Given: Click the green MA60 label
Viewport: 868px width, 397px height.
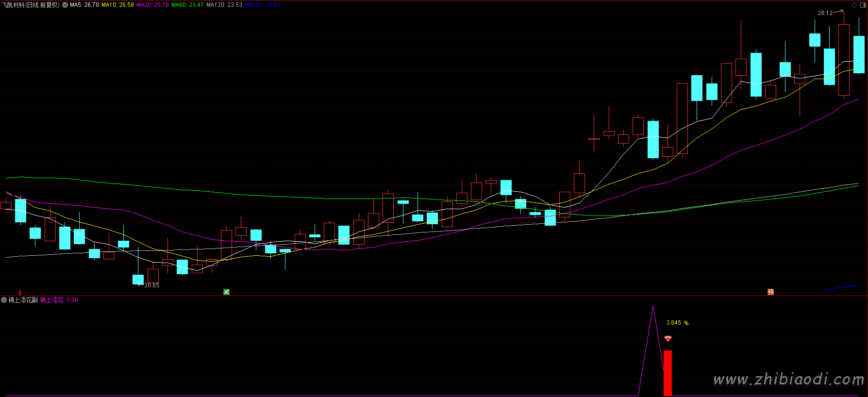Looking at the screenshot, I should 187,5.
